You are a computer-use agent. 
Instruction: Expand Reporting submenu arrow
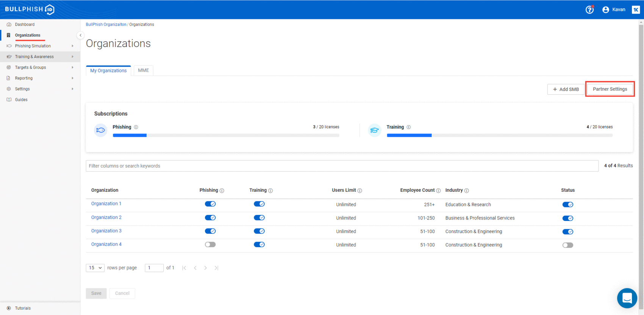click(72, 78)
